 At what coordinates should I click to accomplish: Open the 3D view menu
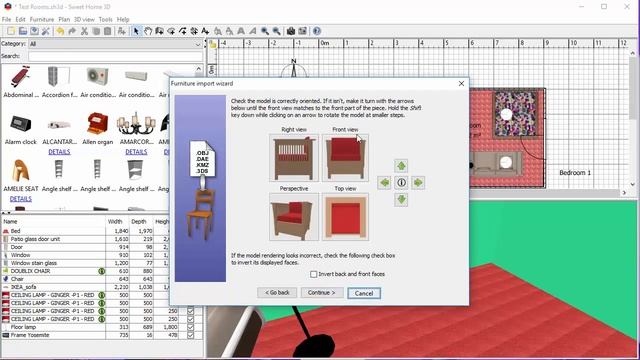click(84, 19)
